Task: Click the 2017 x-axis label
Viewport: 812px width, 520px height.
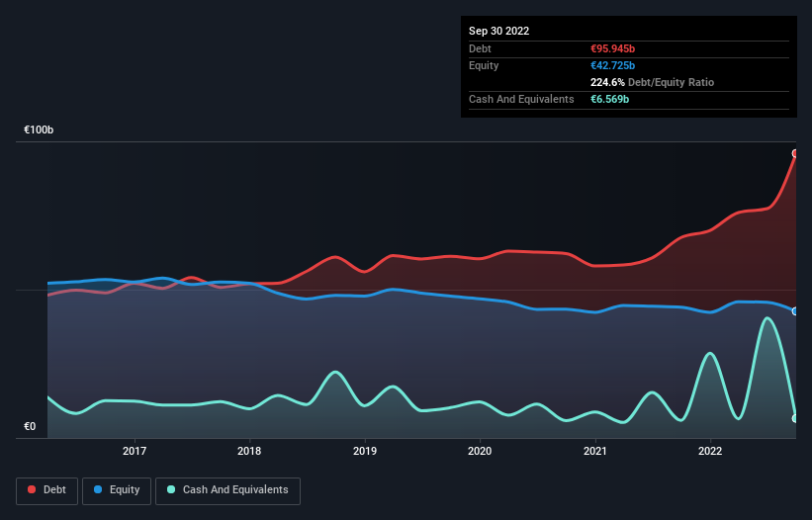Action: click(x=135, y=451)
